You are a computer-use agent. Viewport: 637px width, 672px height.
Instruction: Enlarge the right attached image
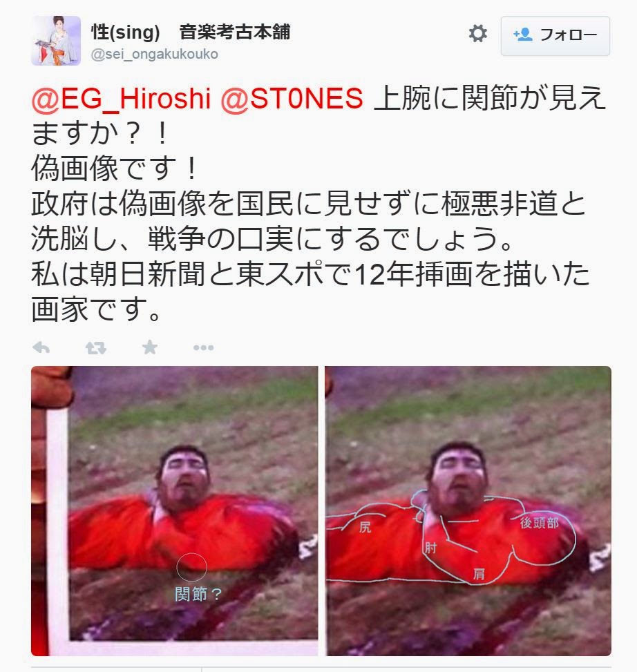coord(468,511)
